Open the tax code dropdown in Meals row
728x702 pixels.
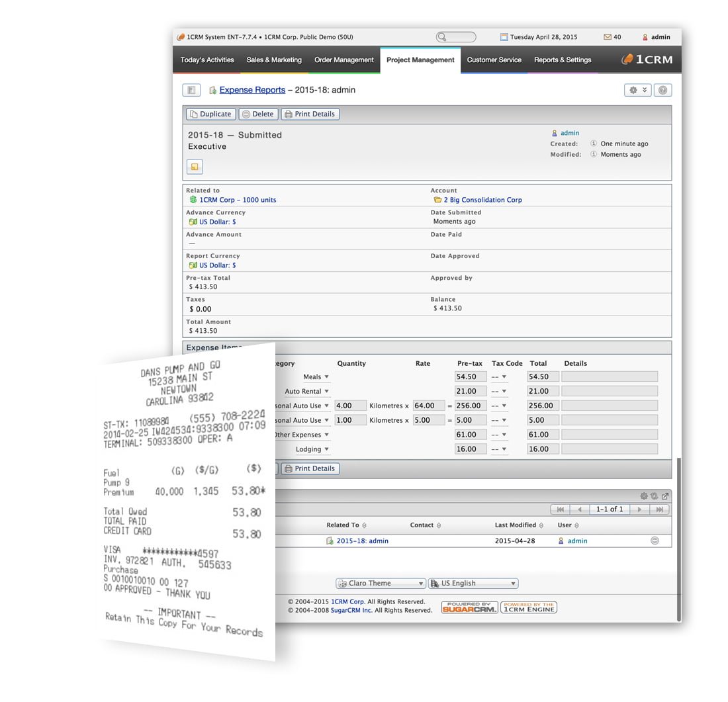(x=499, y=377)
